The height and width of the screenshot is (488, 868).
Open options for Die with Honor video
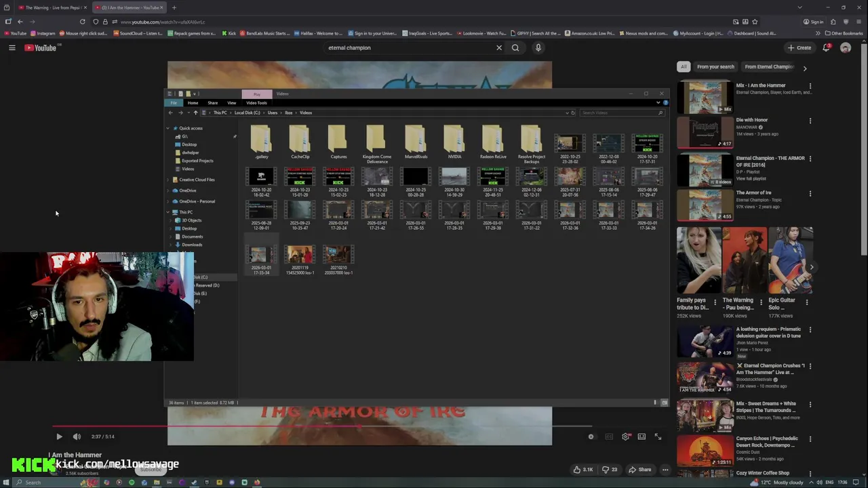[810, 121]
